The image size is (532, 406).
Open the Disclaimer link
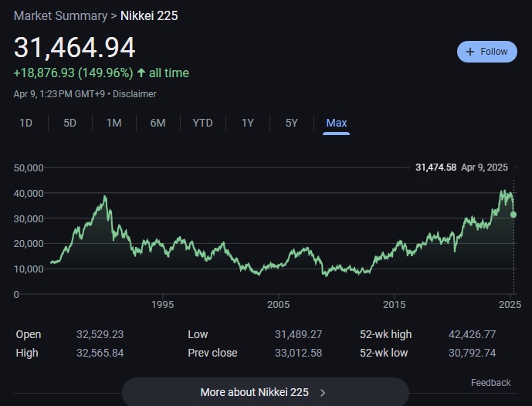coord(134,94)
